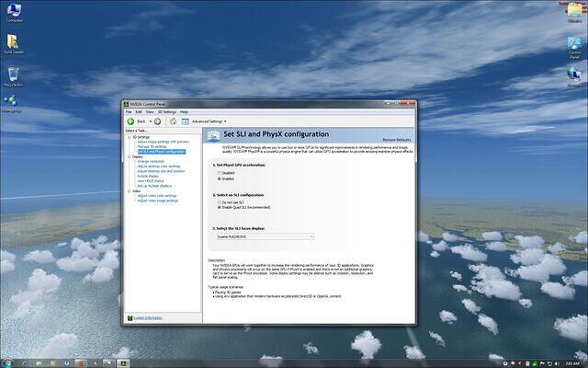Select Disabled for PhysX GPU acceleration
Viewport: 588px width, 368px height.
219,172
